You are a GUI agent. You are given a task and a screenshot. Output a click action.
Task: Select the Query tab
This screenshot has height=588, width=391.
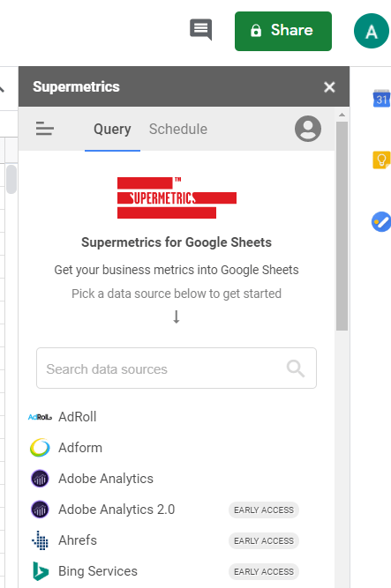[112, 130]
